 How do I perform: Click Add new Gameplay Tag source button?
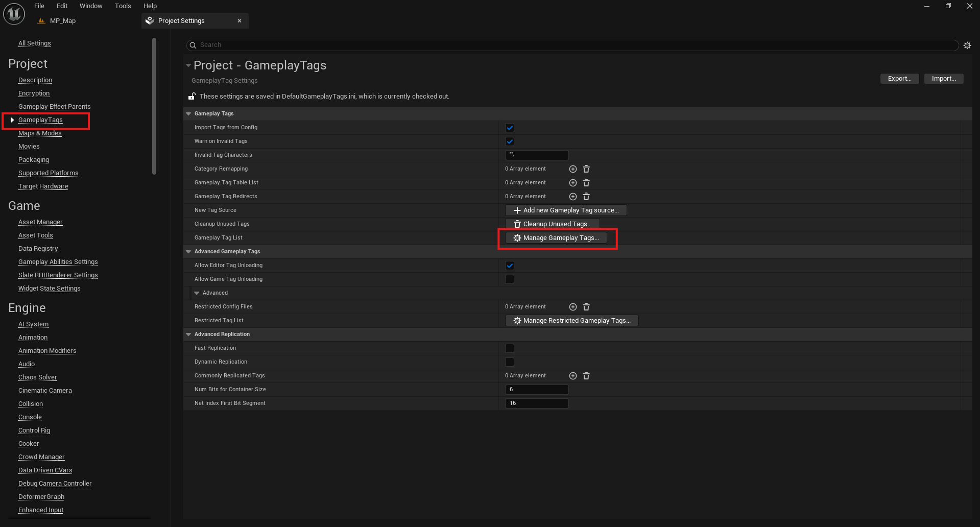point(566,210)
